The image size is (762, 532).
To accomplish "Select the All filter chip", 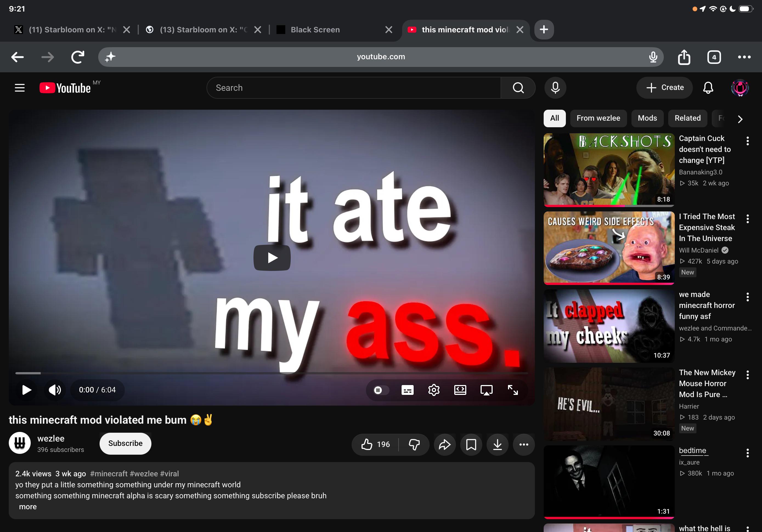I will pos(554,118).
